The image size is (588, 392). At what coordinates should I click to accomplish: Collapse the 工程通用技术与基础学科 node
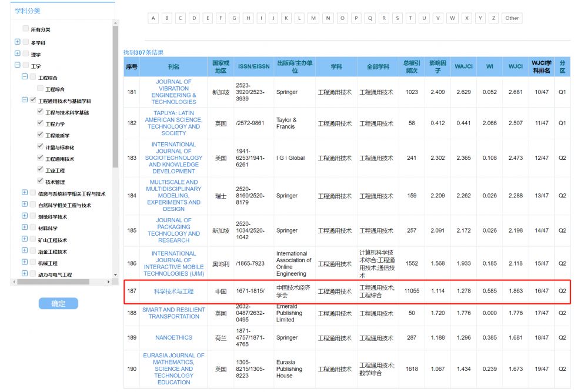coord(25,100)
